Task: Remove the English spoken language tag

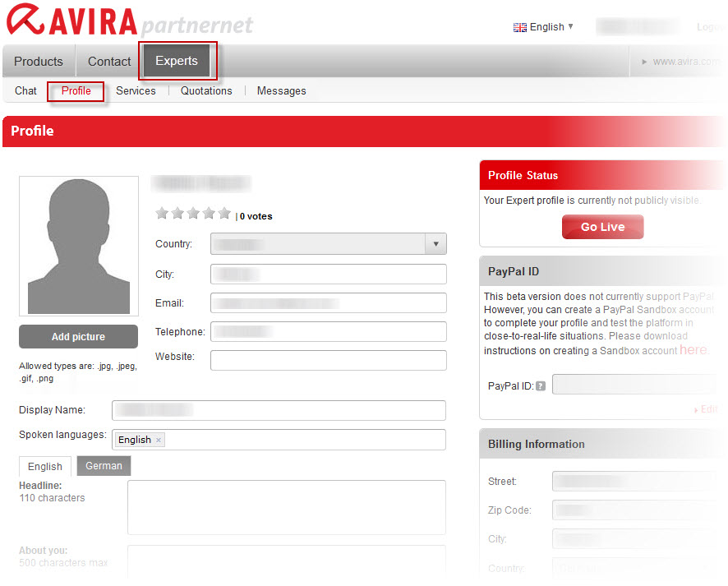Action: click(x=159, y=441)
